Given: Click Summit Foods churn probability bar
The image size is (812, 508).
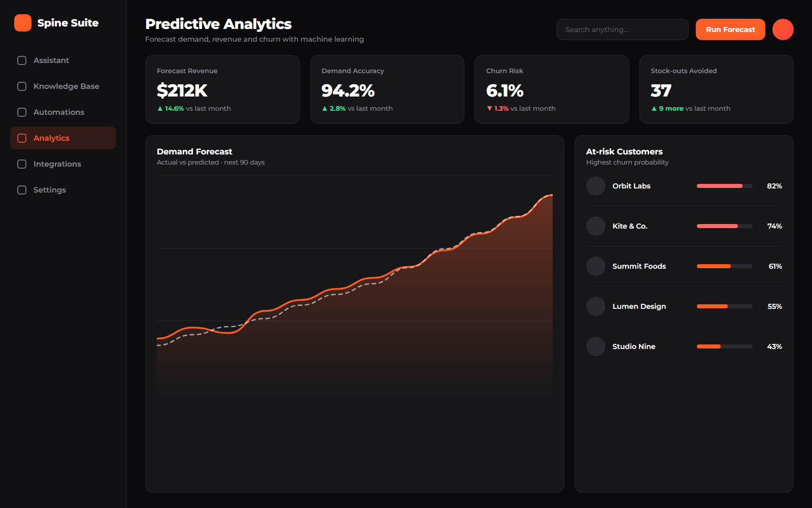Looking at the screenshot, I should pyautogui.click(x=725, y=266).
